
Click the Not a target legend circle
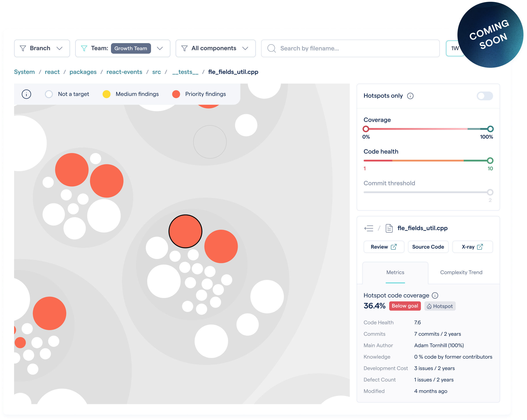(49, 94)
